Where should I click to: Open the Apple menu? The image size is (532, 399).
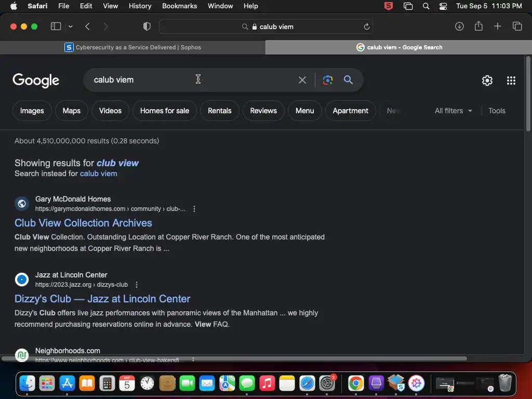click(x=14, y=6)
